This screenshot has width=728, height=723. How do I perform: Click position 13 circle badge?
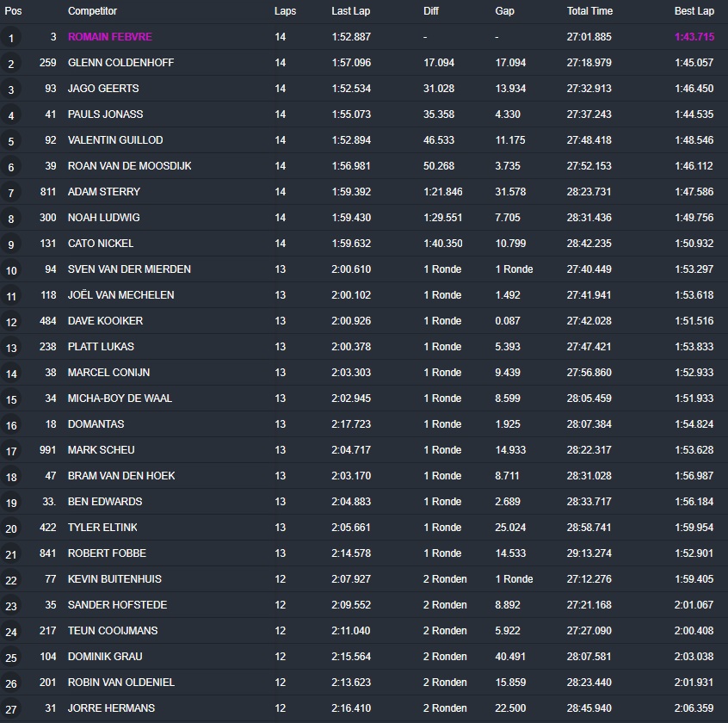click(x=11, y=348)
